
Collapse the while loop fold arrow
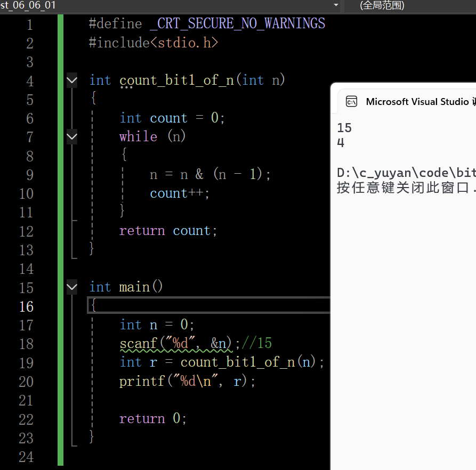[72, 137]
